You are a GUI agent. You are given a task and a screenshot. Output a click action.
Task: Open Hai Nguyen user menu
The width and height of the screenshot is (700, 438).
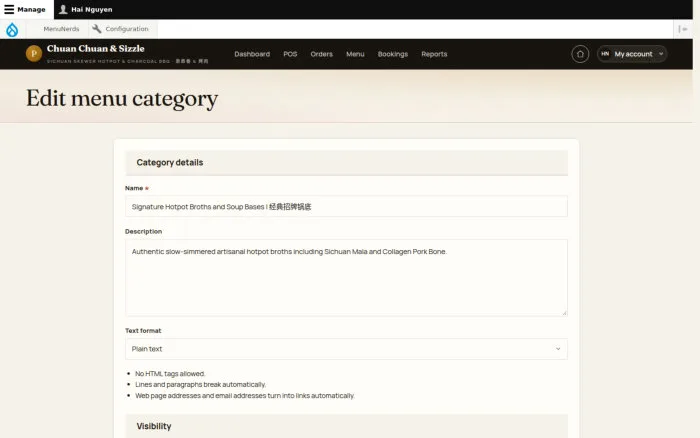coord(86,9)
